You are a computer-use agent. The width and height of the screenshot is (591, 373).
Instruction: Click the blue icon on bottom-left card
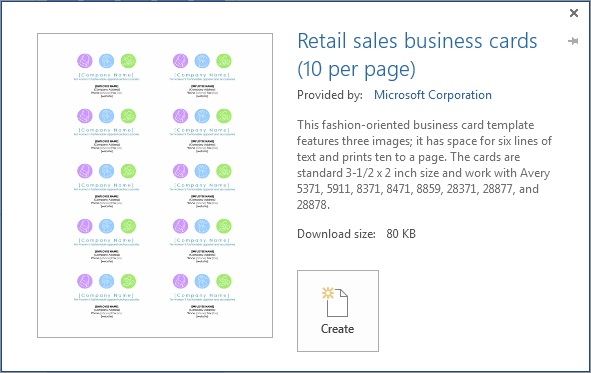pyautogui.click(x=107, y=281)
